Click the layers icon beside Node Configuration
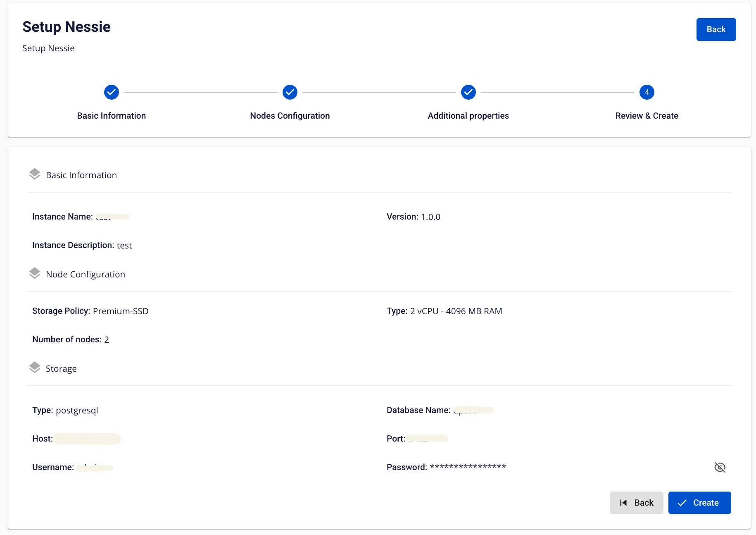 click(35, 273)
